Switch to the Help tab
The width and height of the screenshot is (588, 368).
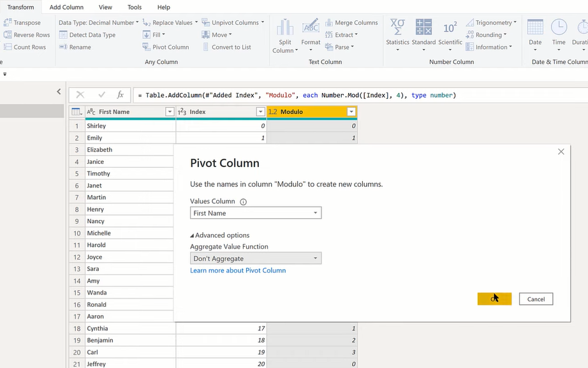click(163, 7)
